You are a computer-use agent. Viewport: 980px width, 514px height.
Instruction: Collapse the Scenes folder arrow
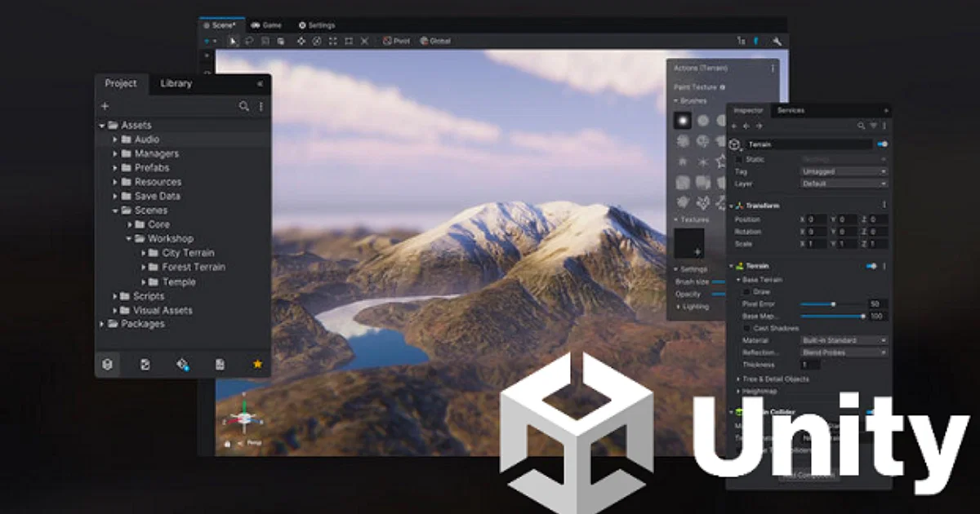click(x=115, y=210)
